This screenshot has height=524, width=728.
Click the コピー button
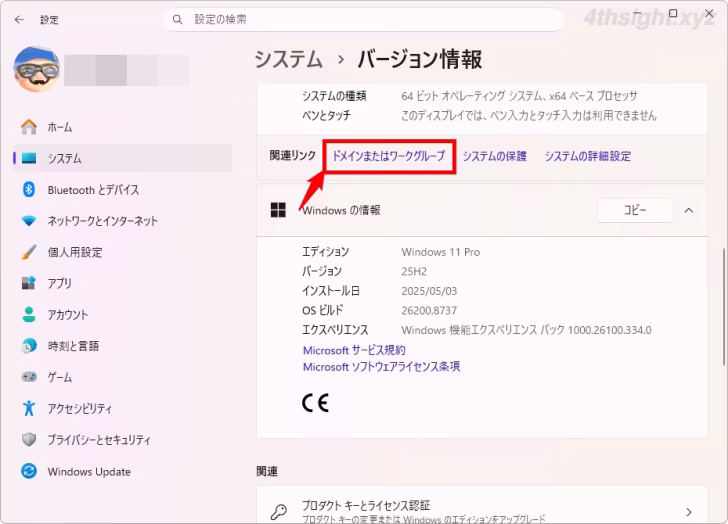coord(635,210)
